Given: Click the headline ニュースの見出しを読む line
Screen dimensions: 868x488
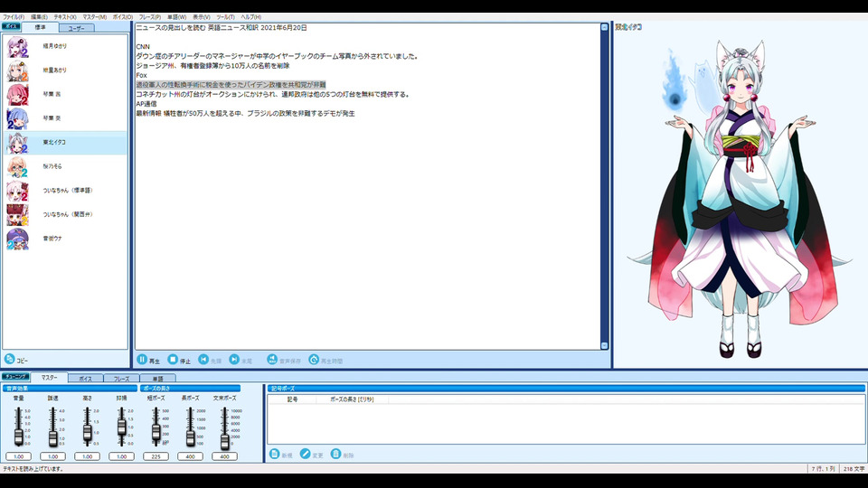Looking at the screenshot, I should point(222,28).
